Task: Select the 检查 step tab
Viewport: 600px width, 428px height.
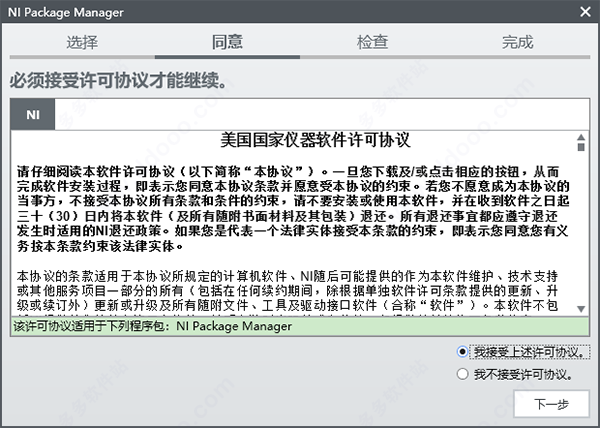Action: pos(372,42)
